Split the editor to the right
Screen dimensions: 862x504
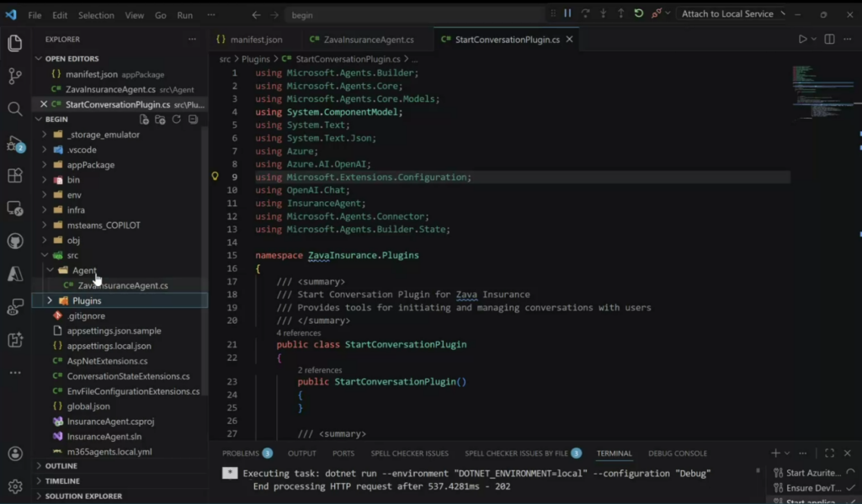829,39
